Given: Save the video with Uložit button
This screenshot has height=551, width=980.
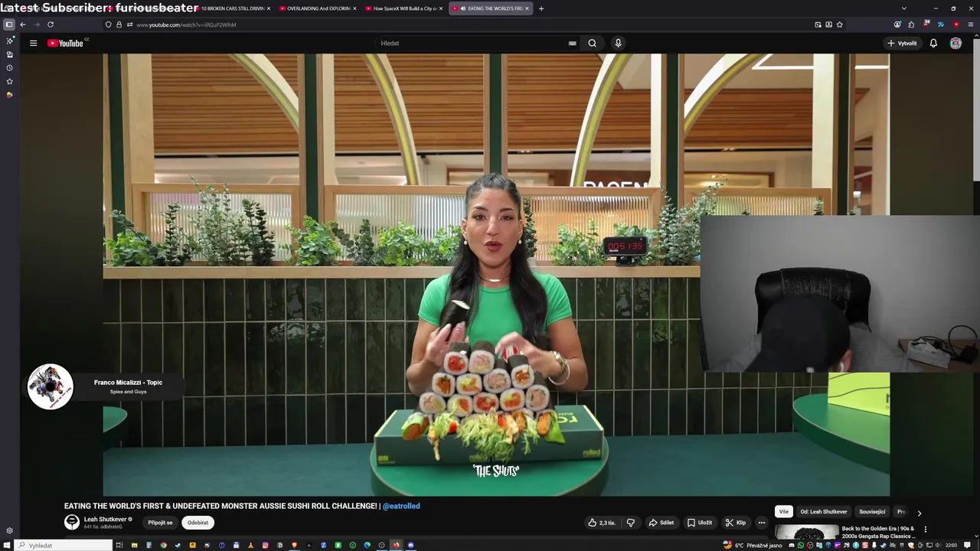Looking at the screenshot, I should (x=699, y=523).
